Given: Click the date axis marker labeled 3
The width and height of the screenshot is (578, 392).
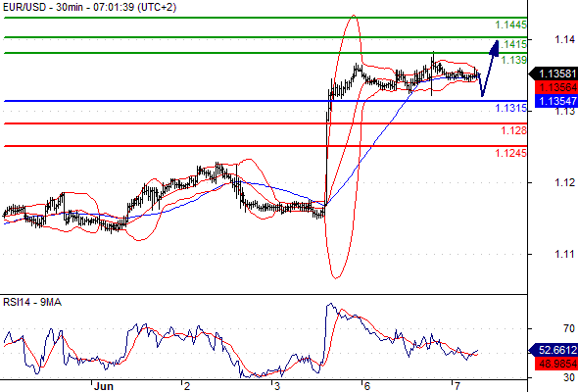Looking at the screenshot, I should [277, 386].
